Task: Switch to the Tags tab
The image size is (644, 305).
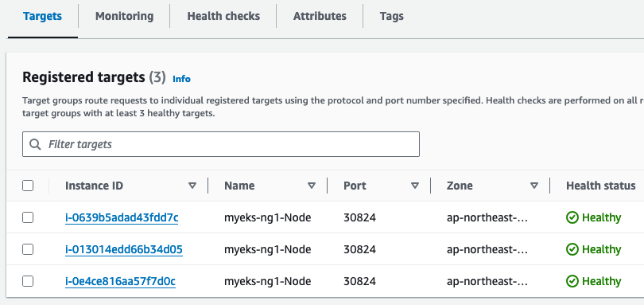Action: [x=391, y=16]
